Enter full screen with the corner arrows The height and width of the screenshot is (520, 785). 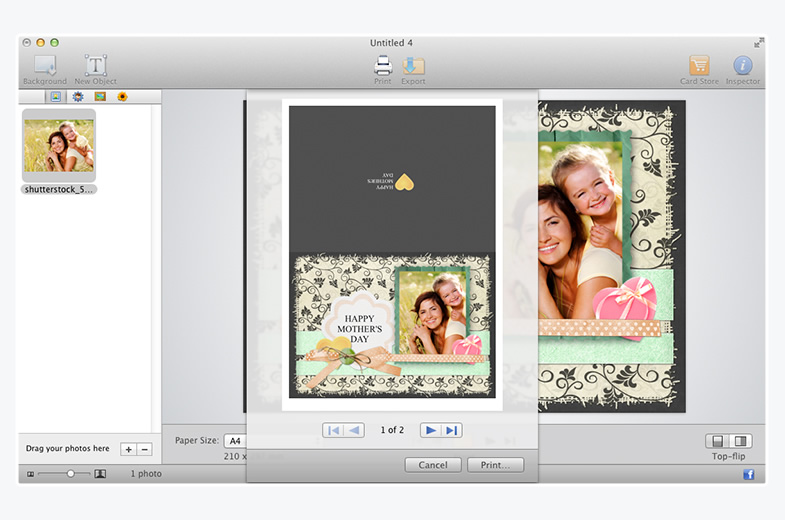tap(758, 43)
